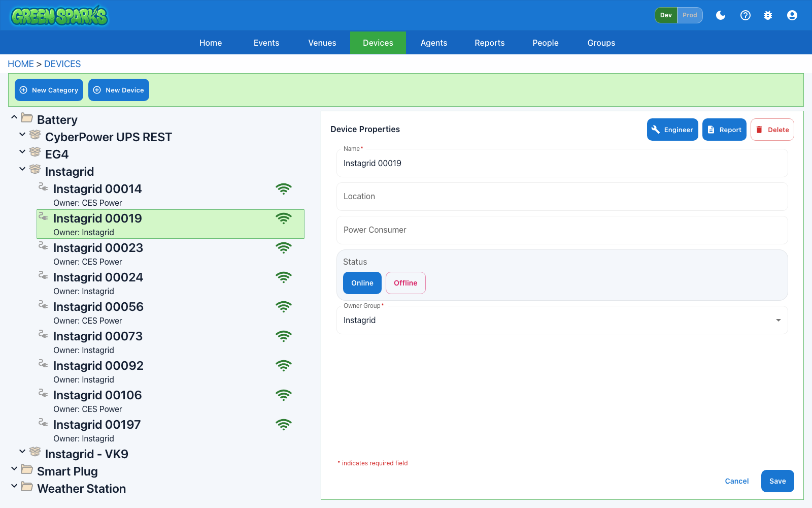Delete the Instagrid 00019 device
This screenshot has width=812, height=508.
772,130
